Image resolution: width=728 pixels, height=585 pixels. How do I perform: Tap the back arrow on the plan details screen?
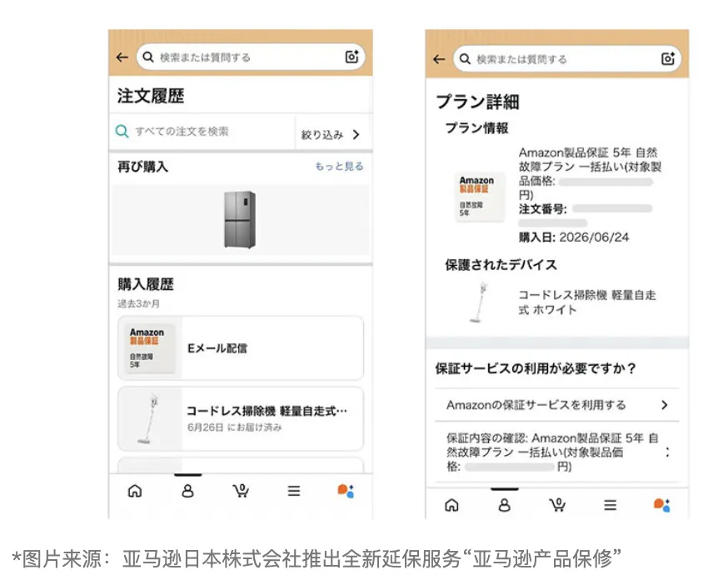pyautogui.click(x=439, y=59)
